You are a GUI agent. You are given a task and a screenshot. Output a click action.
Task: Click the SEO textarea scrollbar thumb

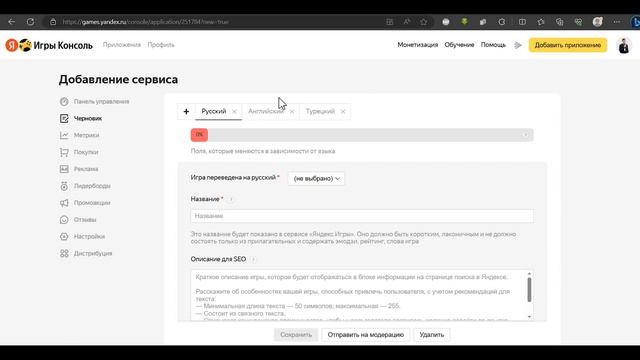(529, 289)
